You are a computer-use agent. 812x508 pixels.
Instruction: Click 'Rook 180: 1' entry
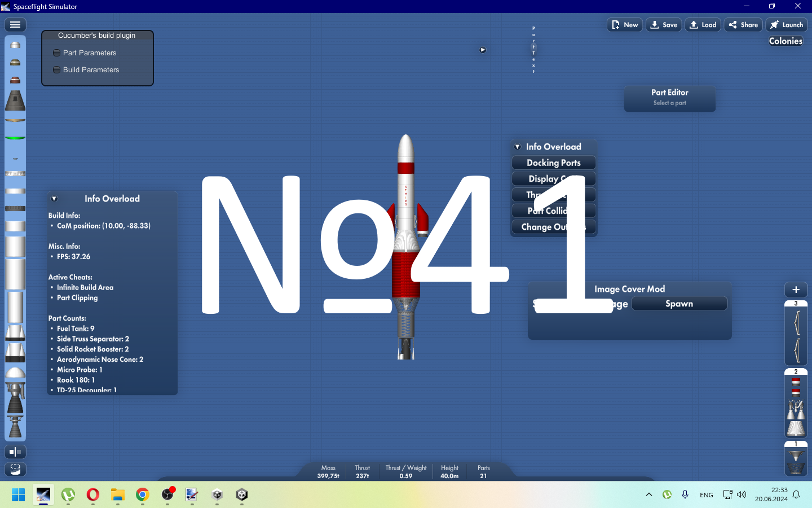(76, 380)
